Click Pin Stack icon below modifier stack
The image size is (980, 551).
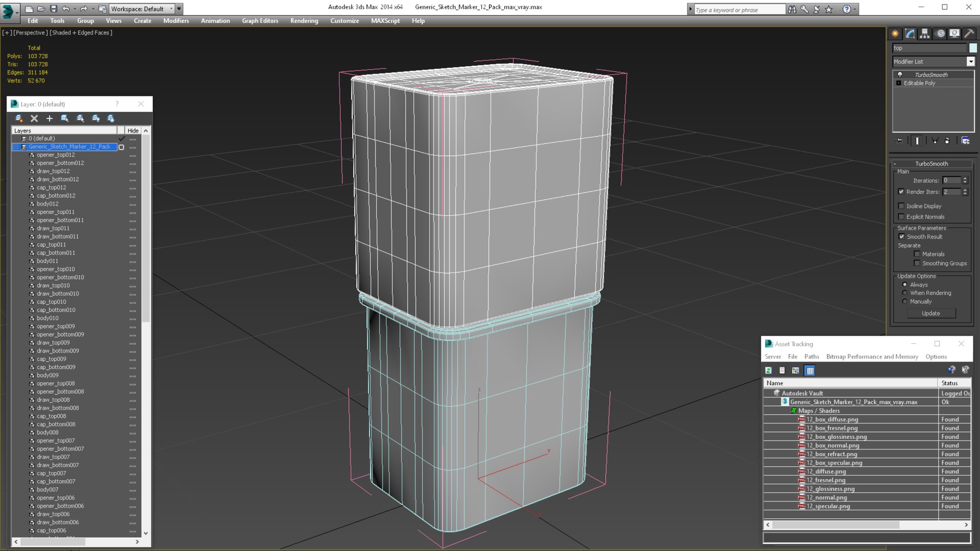click(899, 141)
